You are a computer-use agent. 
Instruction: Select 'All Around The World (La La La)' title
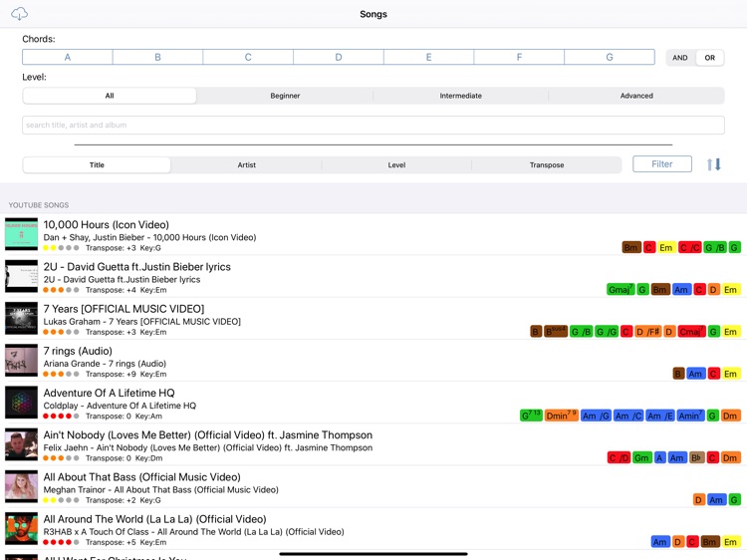click(154, 519)
